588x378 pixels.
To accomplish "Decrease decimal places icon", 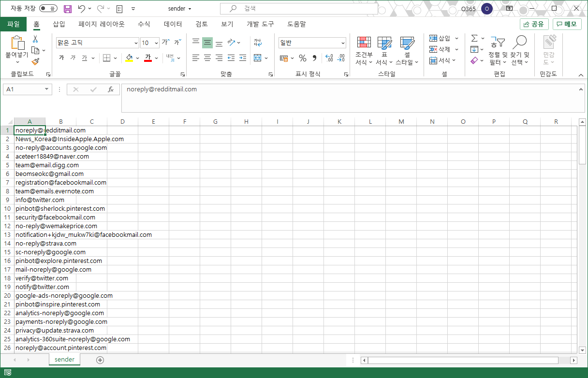I will (x=341, y=58).
